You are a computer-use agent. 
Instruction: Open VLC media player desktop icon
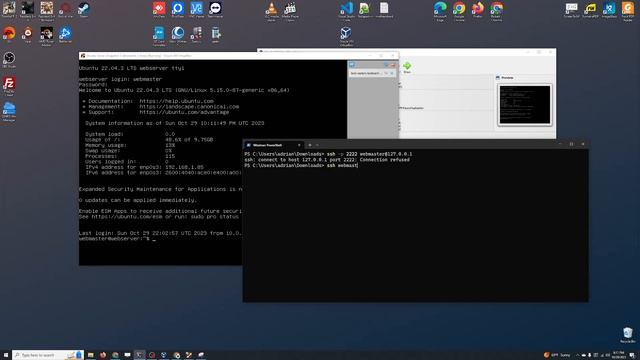(x=271, y=11)
